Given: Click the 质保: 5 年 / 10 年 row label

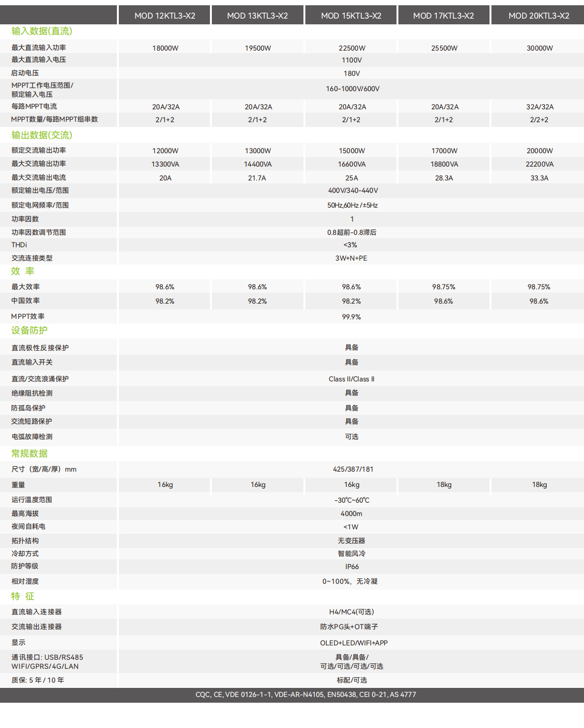Looking at the screenshot, I should (x=38, y=680).
